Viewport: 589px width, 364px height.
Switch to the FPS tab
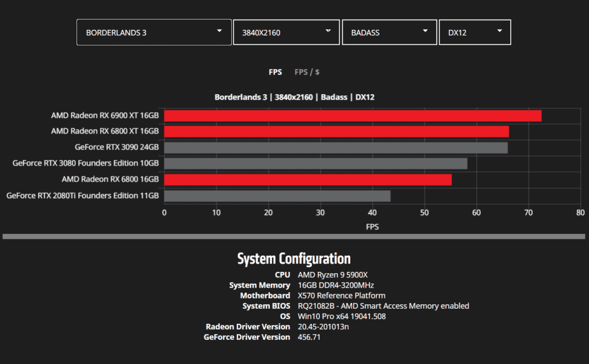click(x=275, y=72)
